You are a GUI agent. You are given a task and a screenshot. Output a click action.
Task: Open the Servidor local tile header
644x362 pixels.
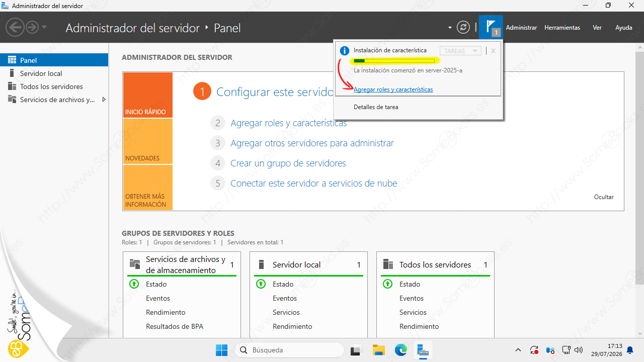[296, 265]
